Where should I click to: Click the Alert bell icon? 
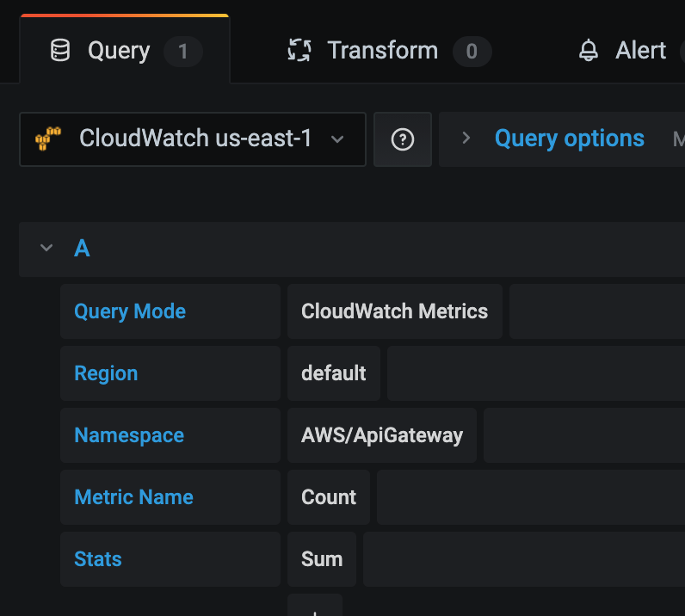[x=589, y=50]
